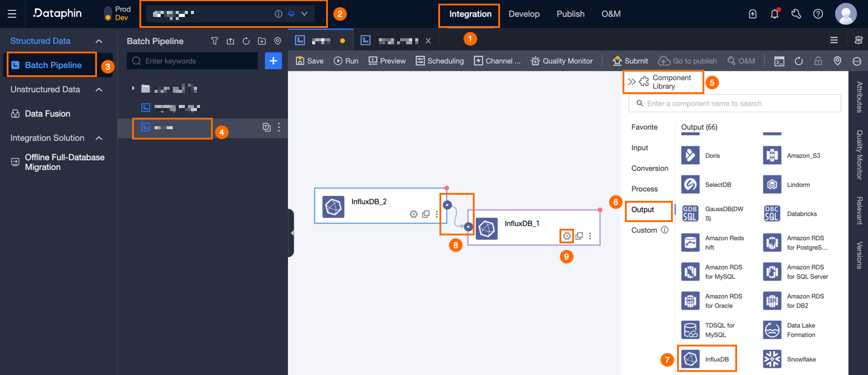
Task: Click the locate pin icon in Batch Pipeline panel
Action: (x=278, y=41)
